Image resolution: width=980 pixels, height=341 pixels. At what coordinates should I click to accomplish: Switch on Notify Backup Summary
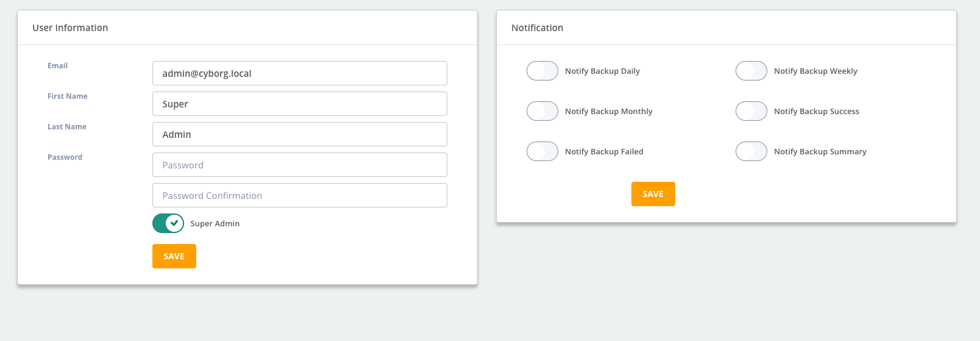coord(751,151)
